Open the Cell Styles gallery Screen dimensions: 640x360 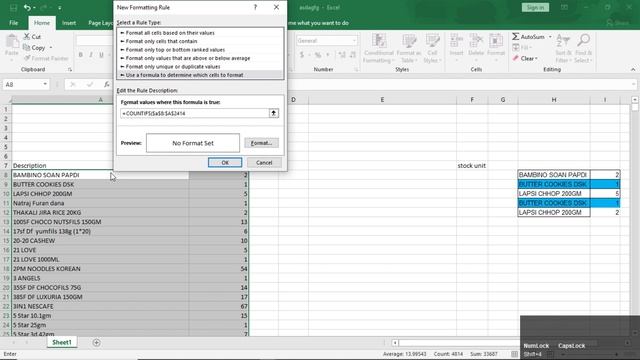[432, 48]
